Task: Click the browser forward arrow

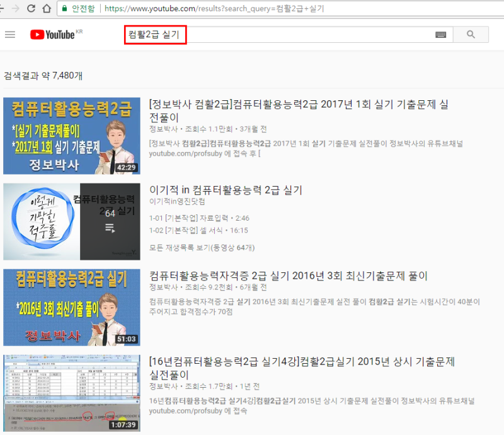Action: [x=15, y=8]
